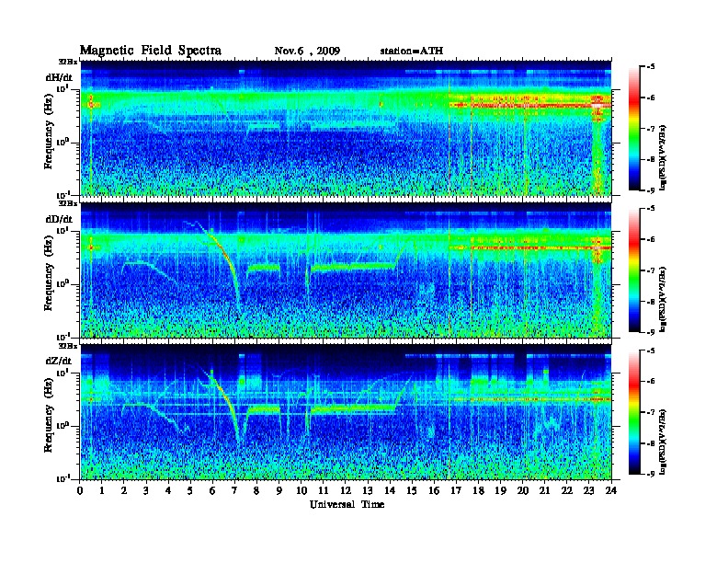Image resolution: width=728 pixels, height=563 pixels.
Task: Click the "Universal Time" axis title
Action: point(347,504)
